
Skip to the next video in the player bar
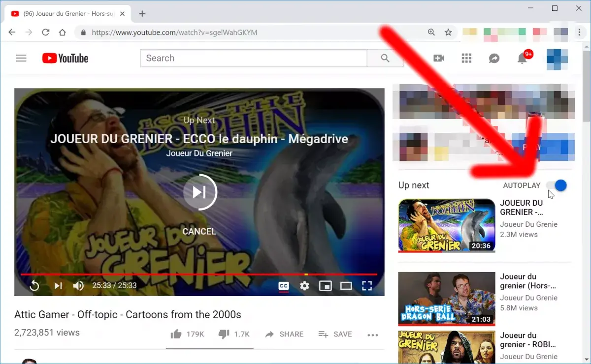coord(58,285)
